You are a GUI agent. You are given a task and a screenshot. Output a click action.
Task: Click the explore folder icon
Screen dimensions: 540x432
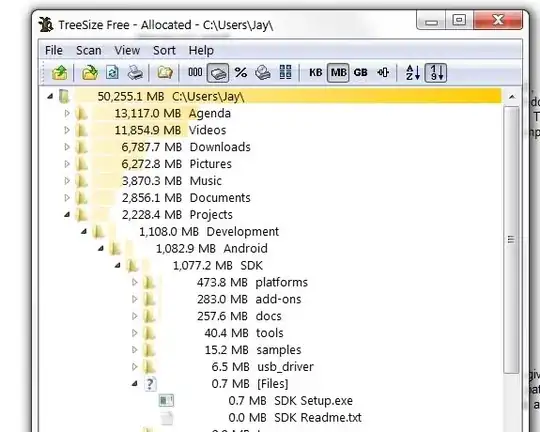[165, 73]
